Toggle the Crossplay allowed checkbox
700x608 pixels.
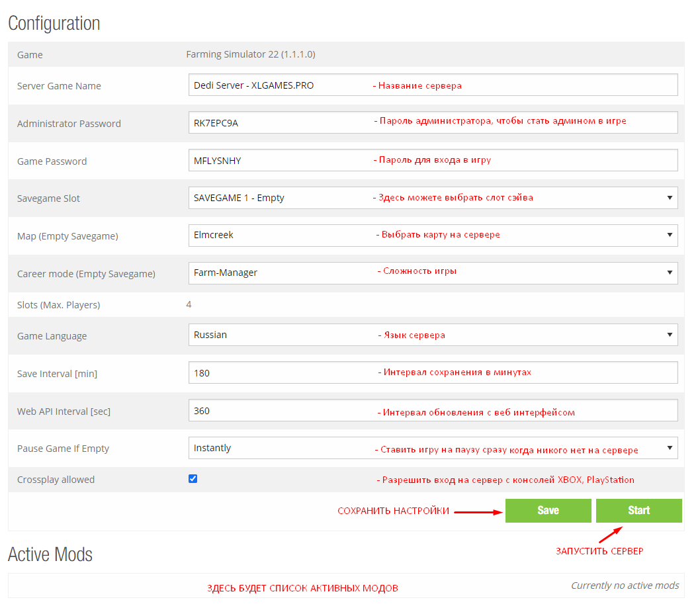[193, 479]
